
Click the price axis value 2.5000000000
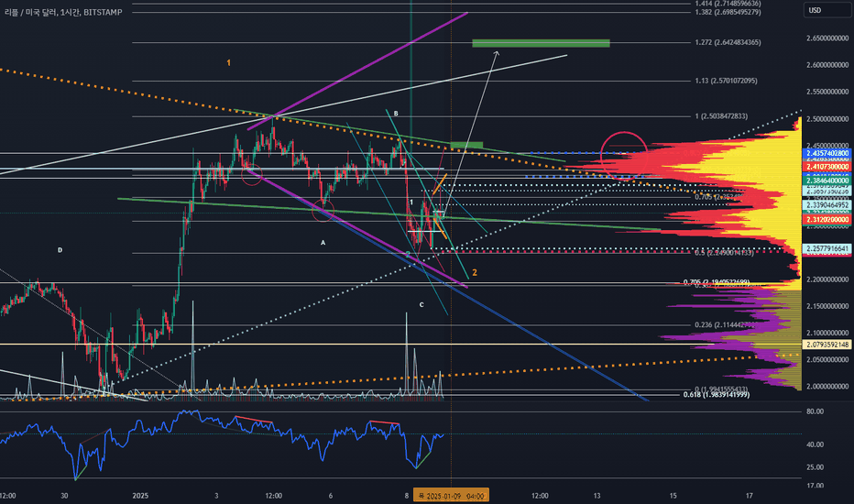click(x=827, y=119)
